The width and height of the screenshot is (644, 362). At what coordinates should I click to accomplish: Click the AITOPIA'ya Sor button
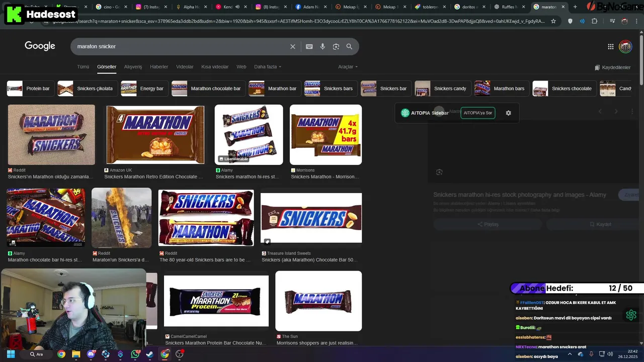(x=477, y=113)
